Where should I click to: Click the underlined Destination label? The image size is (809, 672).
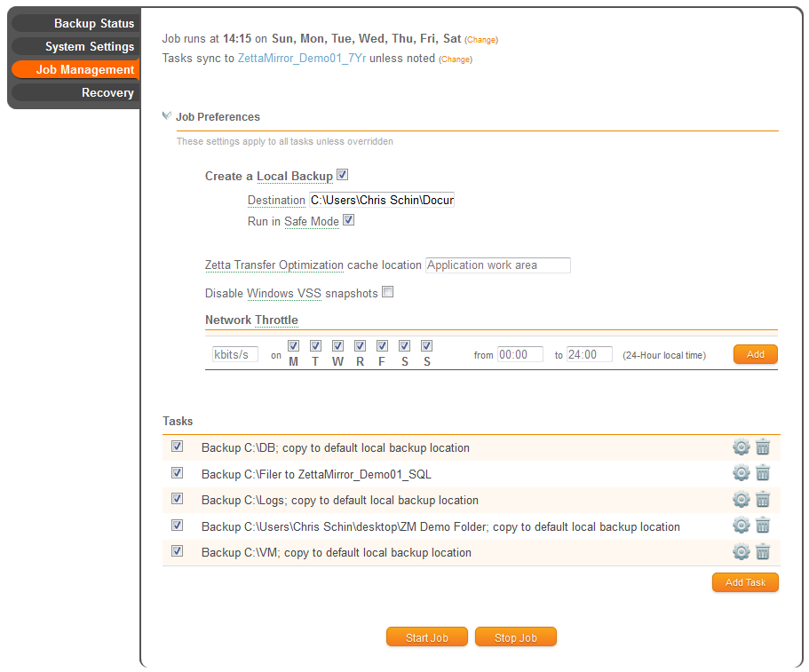[276, 200]
